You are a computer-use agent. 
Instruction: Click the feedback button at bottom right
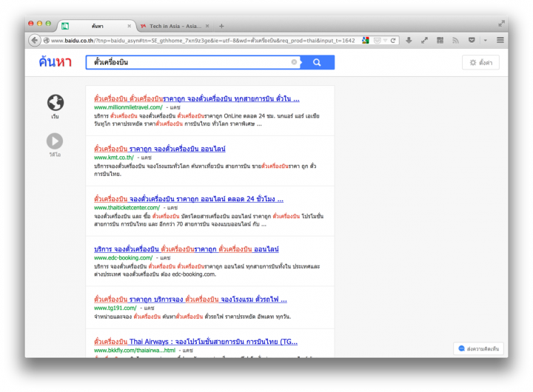point(479,348)
